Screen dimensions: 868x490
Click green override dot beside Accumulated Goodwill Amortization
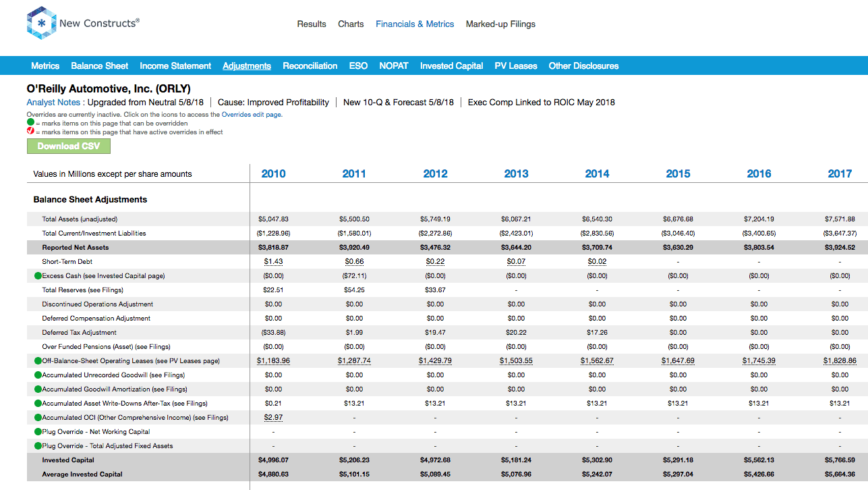tap(38, 389)
